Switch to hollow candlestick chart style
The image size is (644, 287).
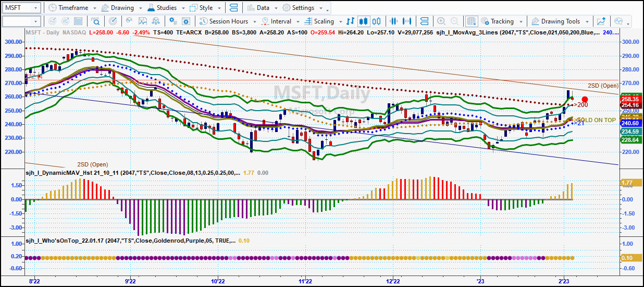tap(377, 21)
